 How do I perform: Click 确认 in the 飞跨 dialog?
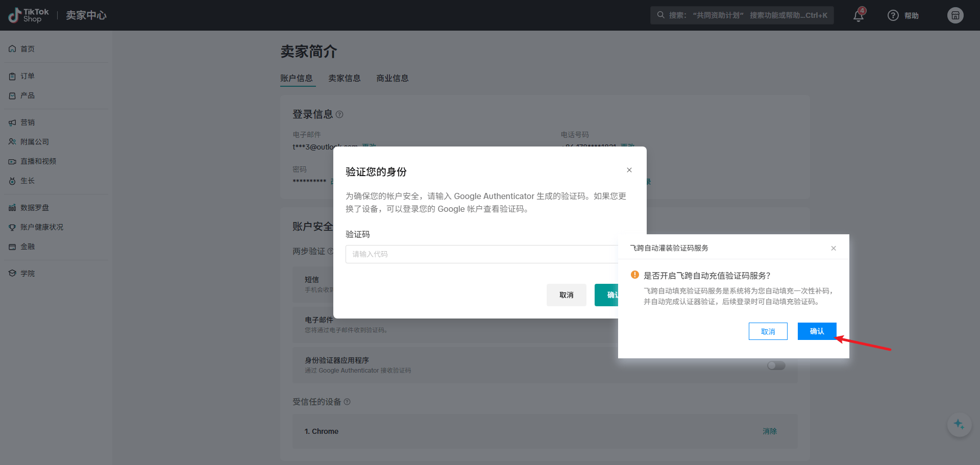[x=817, y=331]
